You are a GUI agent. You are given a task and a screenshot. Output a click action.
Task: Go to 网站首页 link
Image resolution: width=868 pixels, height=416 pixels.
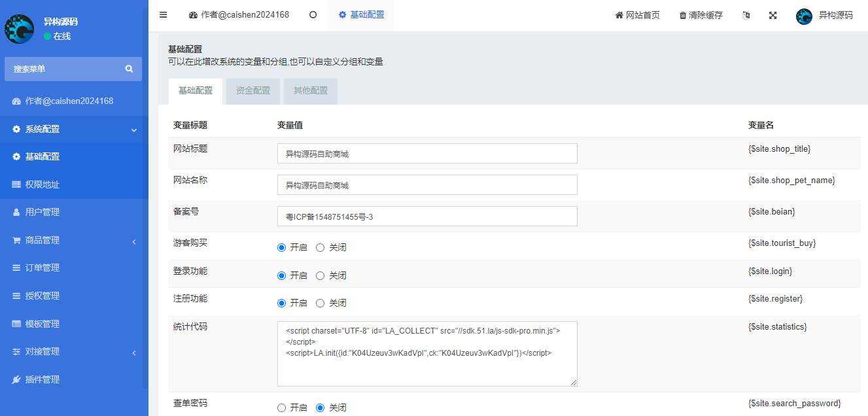point(637,14)
